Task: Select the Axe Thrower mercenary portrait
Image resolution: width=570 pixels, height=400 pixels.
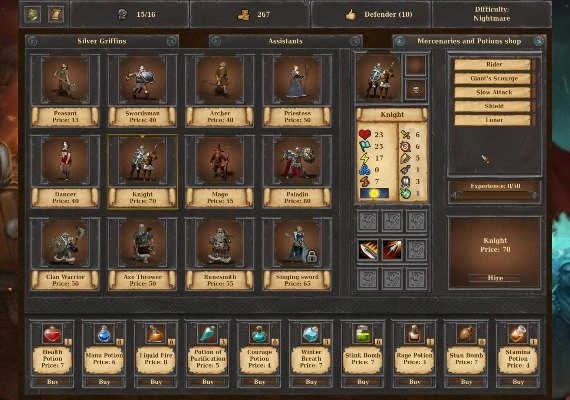Action: pyautogui.click(x=142, y=243)
